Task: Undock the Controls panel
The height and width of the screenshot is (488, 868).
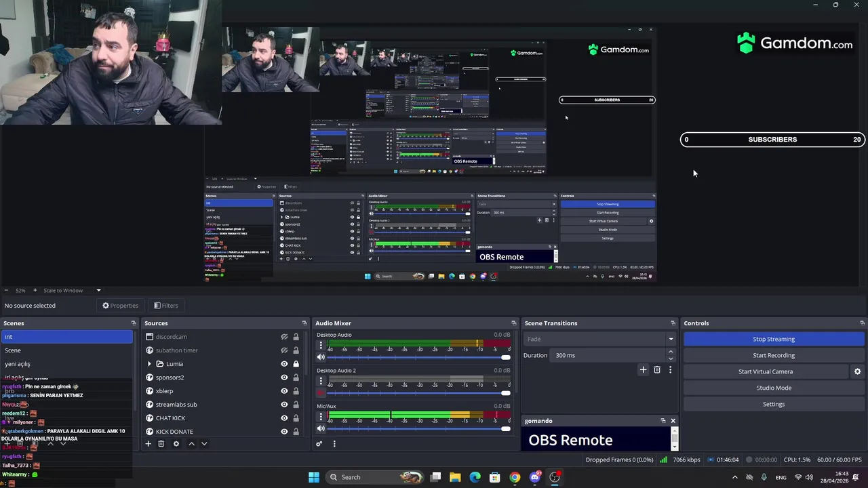Action: click(862, 323)
